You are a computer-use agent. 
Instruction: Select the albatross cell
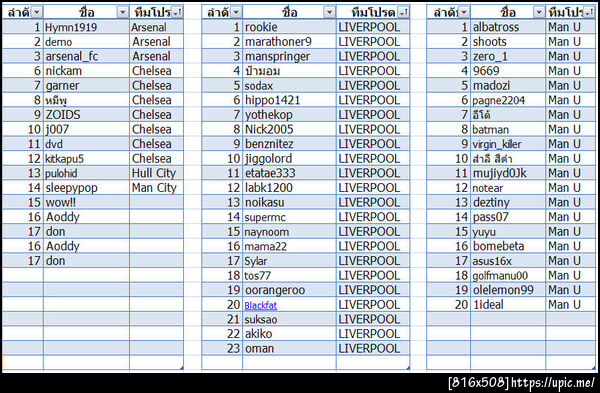click(508, 27)
